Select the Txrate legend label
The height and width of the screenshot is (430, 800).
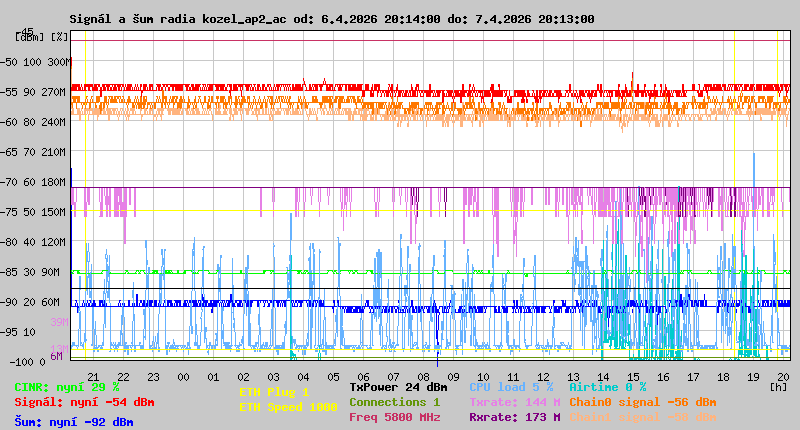514,402
